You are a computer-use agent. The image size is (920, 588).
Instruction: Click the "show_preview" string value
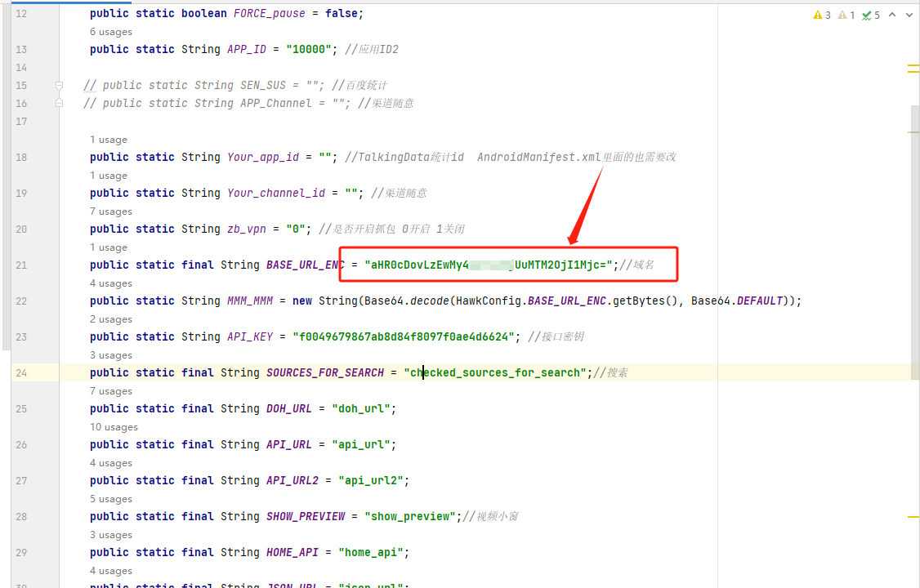[410, 516]
